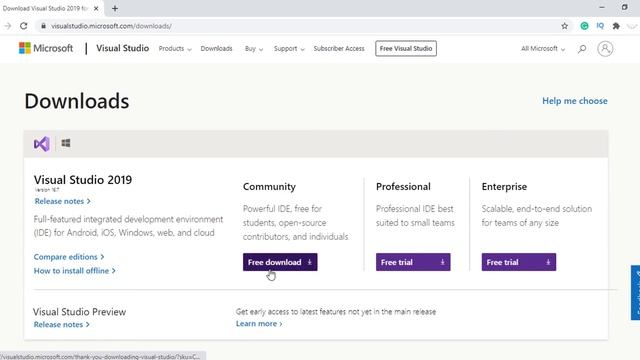Viewport: 640px width, 360px height.
Task: Click Professional Free trial button
Action: [413, 262]
